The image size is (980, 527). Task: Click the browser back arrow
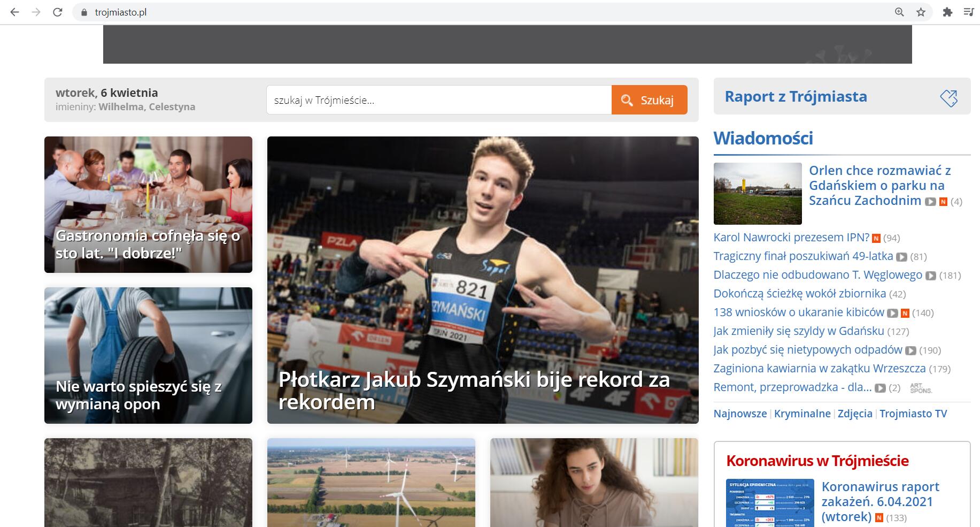[x=14, y=12]
